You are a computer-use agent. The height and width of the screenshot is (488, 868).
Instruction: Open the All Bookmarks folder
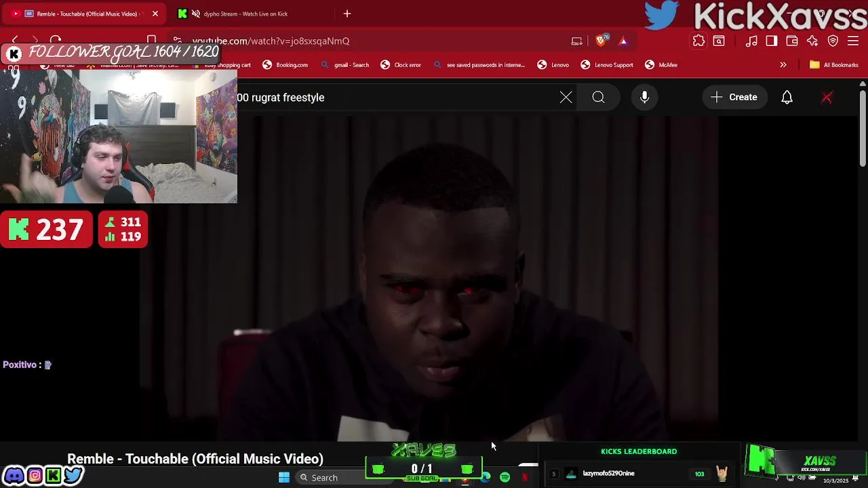point(834,65)
